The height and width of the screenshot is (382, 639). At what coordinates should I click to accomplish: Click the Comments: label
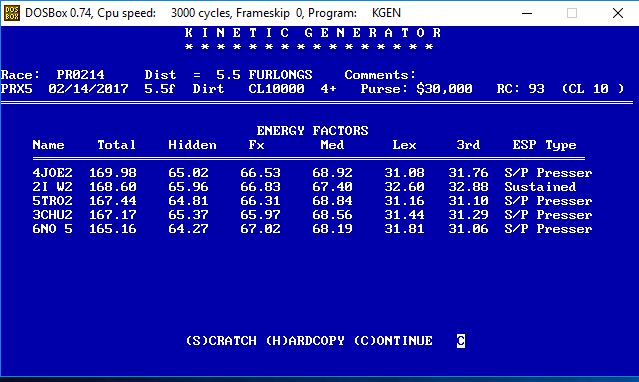point(380,75)
